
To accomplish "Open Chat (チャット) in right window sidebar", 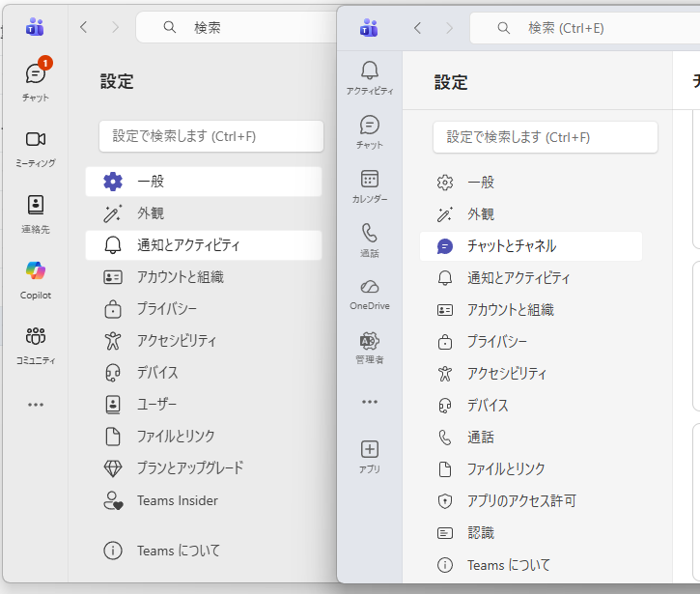I will 370,132.
